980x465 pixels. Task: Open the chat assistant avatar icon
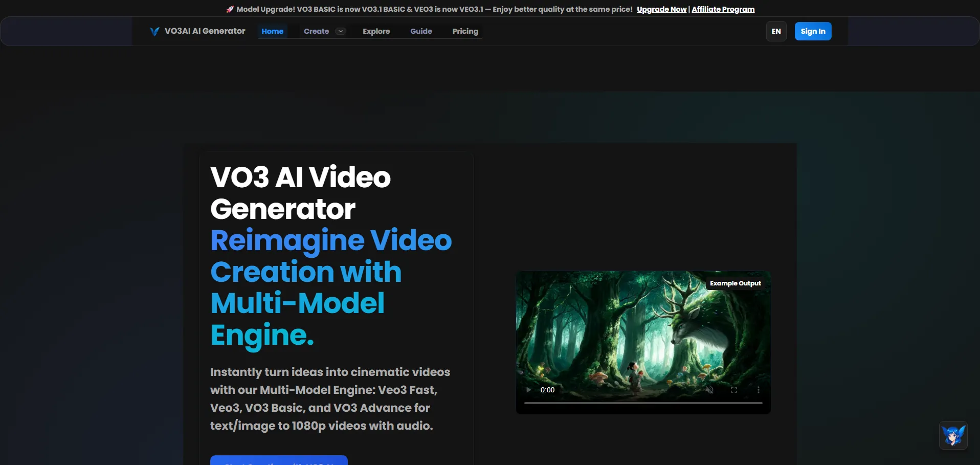point(953,435)
